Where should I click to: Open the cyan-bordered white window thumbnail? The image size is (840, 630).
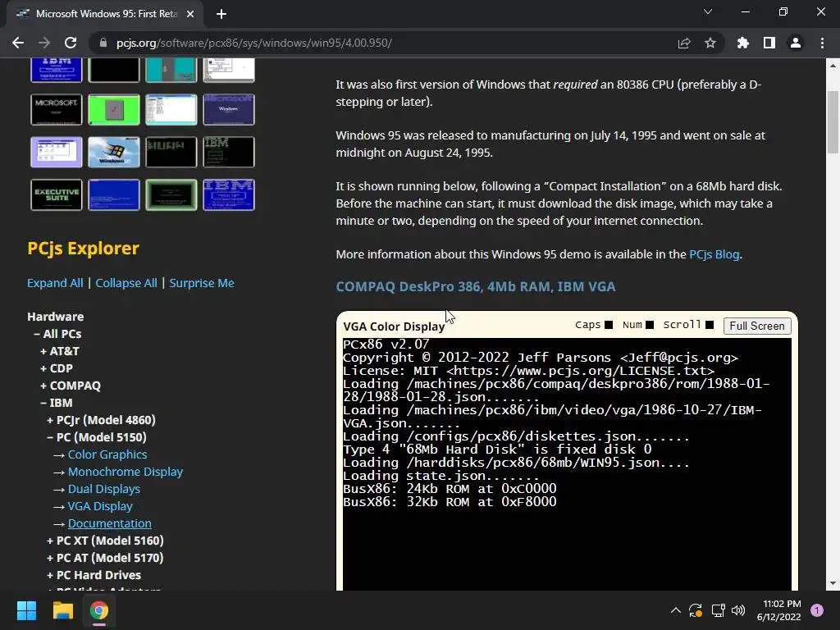[x=171, y=109]
